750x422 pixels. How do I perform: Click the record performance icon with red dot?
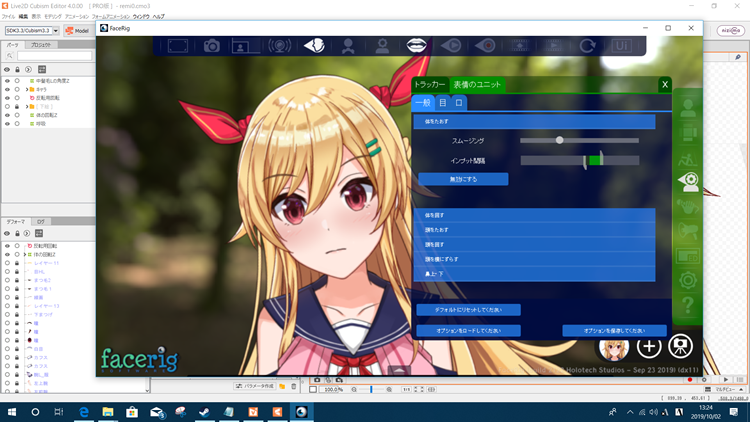coord(485,46)
